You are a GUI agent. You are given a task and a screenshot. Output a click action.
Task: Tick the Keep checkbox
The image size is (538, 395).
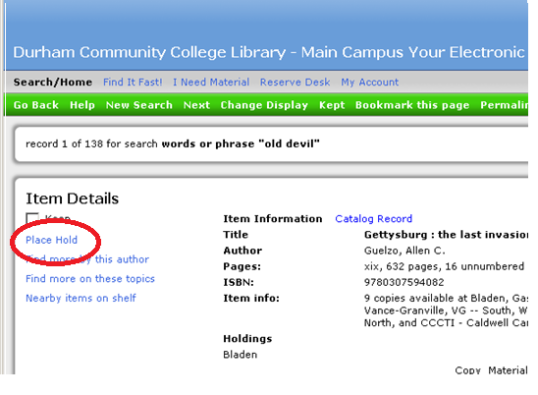tap(32, 218)
